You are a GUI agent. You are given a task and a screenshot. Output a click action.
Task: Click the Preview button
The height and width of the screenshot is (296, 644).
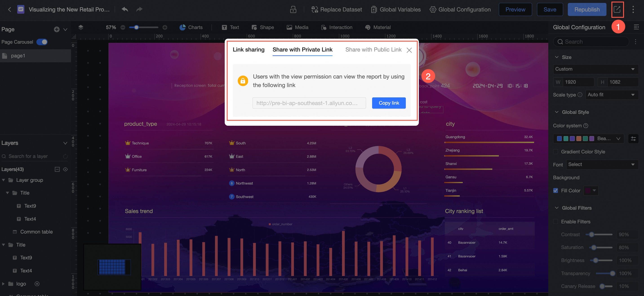coord(515,9)
